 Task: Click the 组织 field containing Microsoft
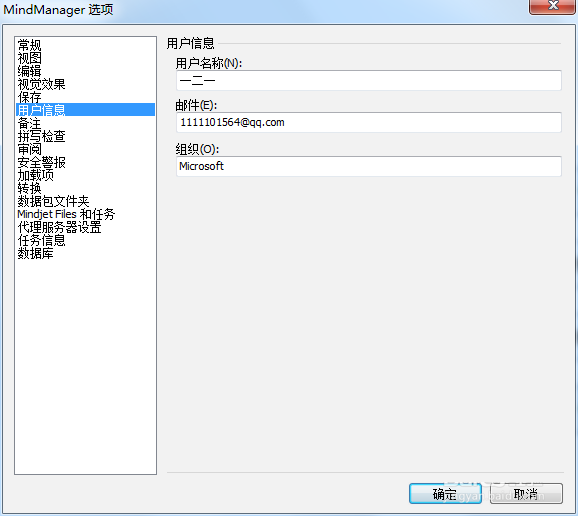point(369,166)
